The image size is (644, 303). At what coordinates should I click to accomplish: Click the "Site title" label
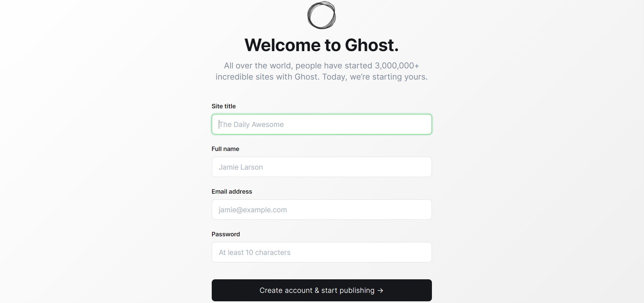224,106
